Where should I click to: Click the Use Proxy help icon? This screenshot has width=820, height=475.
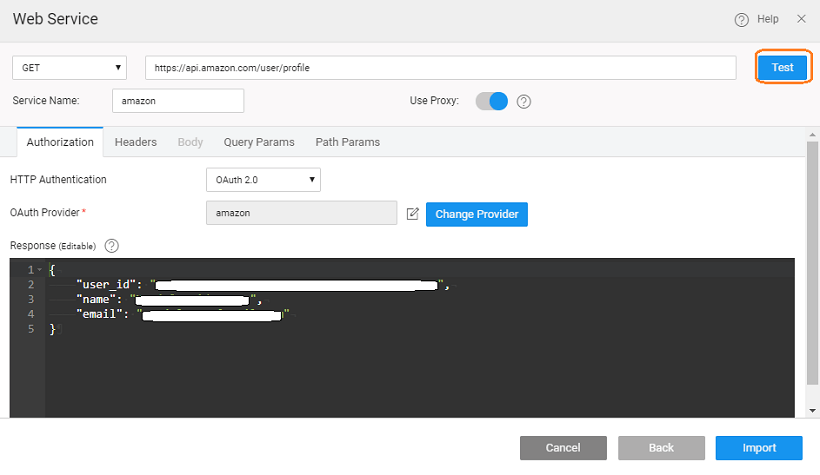523,101
